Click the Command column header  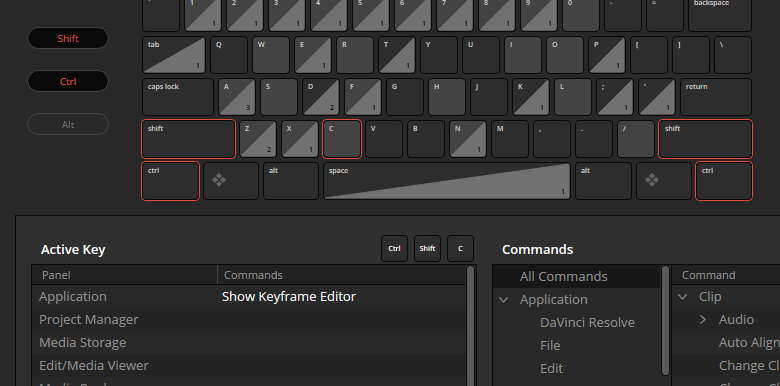(x=726, y=275)
